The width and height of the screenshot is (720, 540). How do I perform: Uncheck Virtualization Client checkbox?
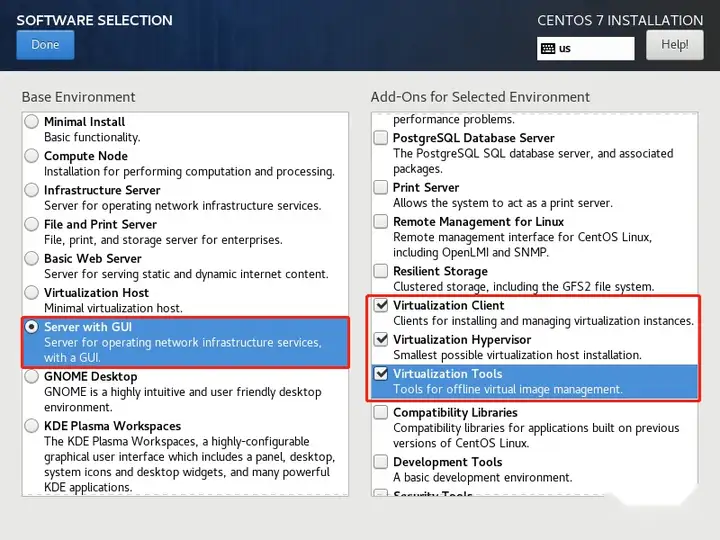381,305
